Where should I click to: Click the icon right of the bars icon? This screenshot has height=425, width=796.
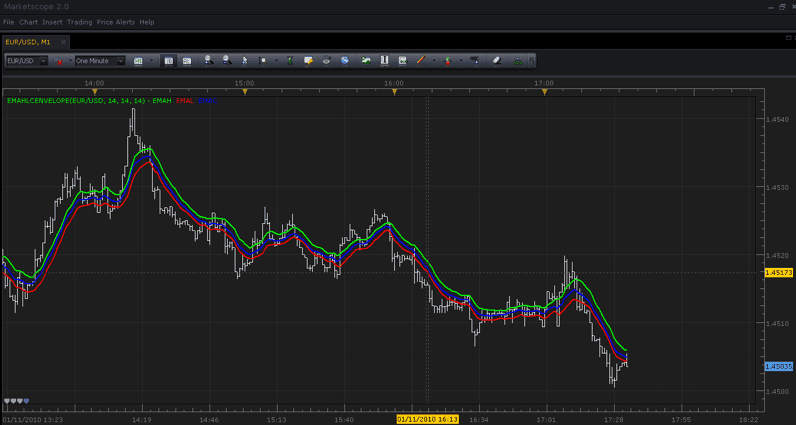tap(403, 61)
